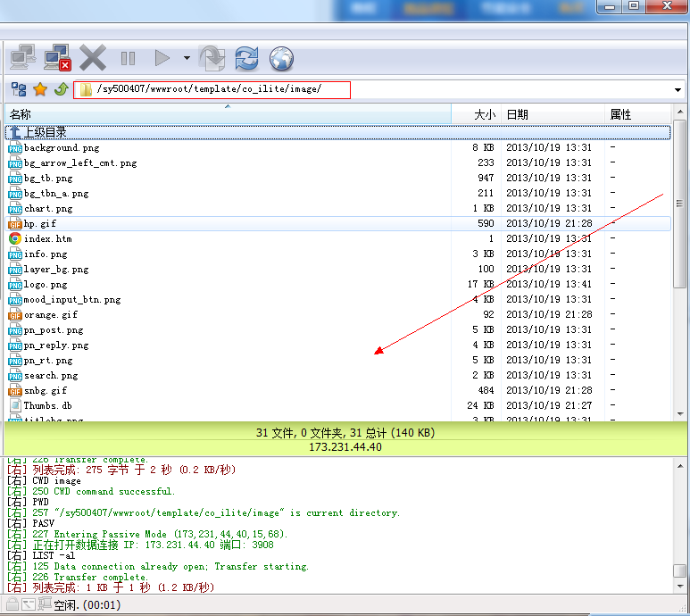Click the log panel scrollbar up arrow
The image size is (690, 616).
[680, 466]
